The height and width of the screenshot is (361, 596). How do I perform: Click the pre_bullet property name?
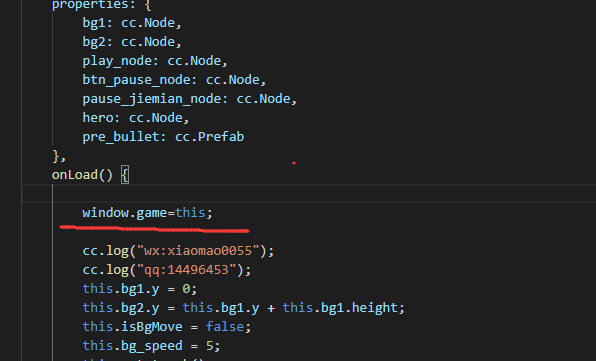[x=120, y=137]
